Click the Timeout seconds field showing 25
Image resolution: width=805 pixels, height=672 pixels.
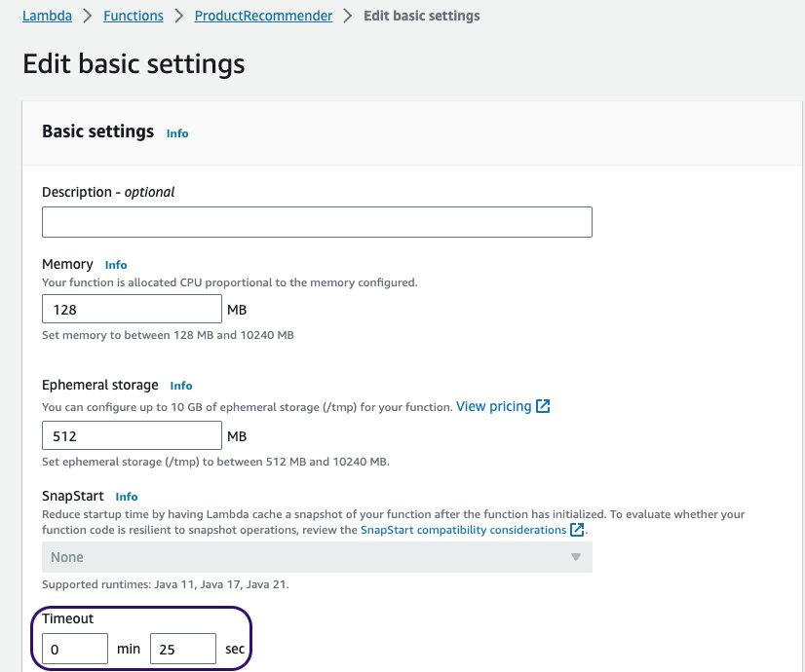tap(183, 649)
